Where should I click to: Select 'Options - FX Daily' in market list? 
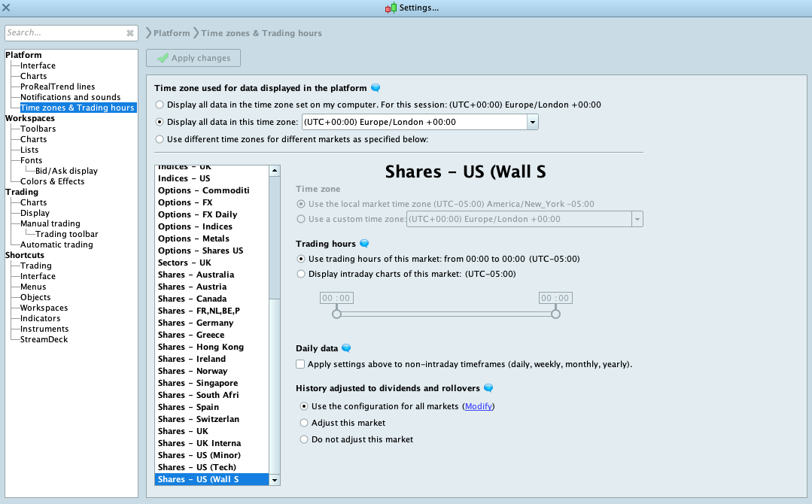pos(211,214)
